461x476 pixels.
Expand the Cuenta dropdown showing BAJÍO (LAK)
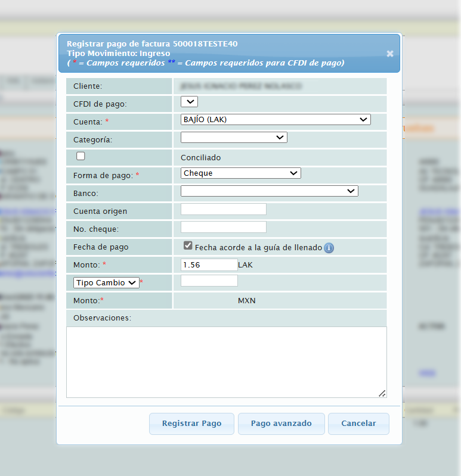276,120
